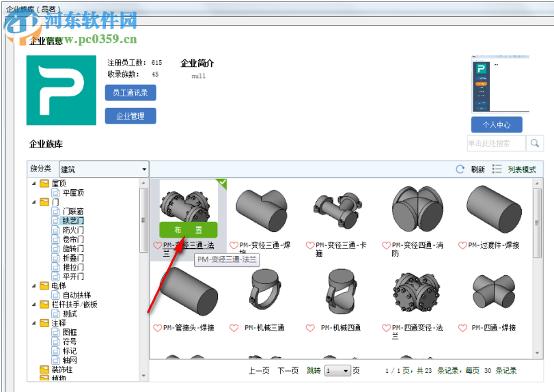Select 轴网 tree item

[70, 360]
